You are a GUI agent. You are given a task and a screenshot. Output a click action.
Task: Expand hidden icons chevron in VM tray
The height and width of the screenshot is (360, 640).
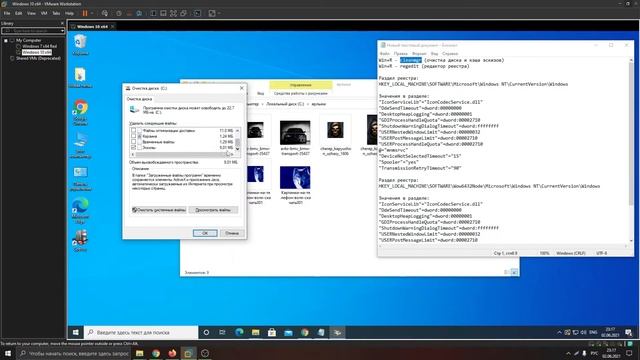tap(559, 333)
